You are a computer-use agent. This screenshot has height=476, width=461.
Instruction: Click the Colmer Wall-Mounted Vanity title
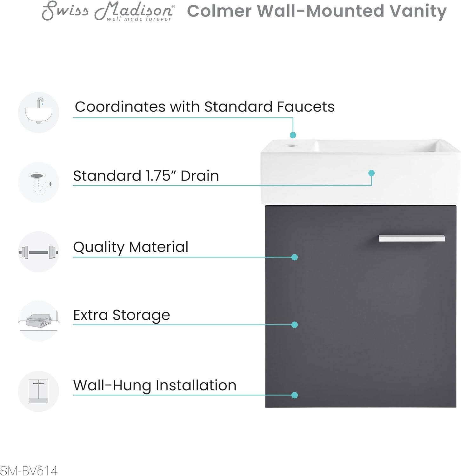pyautogui.click(x=317, y=11)
